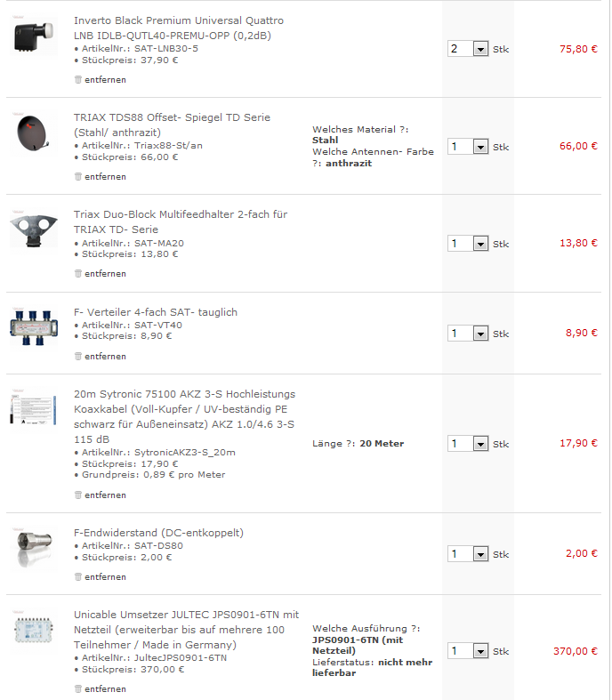Click trash icon for Inverto Quattro LNB
Screen dimensions: 612x700
78,80
